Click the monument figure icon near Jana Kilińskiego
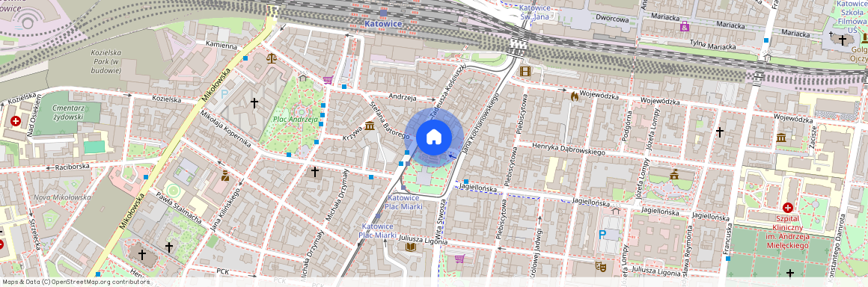 [x=225, y=176]
